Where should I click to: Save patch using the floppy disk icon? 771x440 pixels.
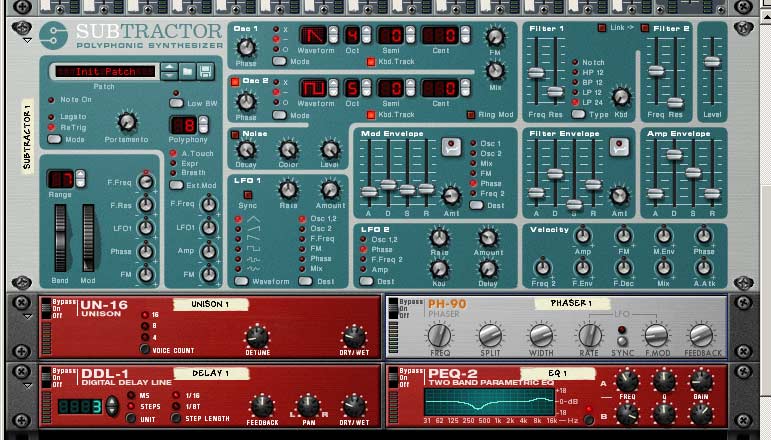click(206, 72)
